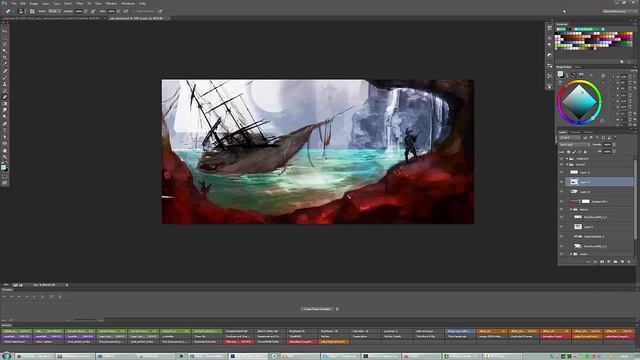The width and height of the screenshot is (640, 360).
Task: Create new group from Layers panel footer
Action: 616,262
